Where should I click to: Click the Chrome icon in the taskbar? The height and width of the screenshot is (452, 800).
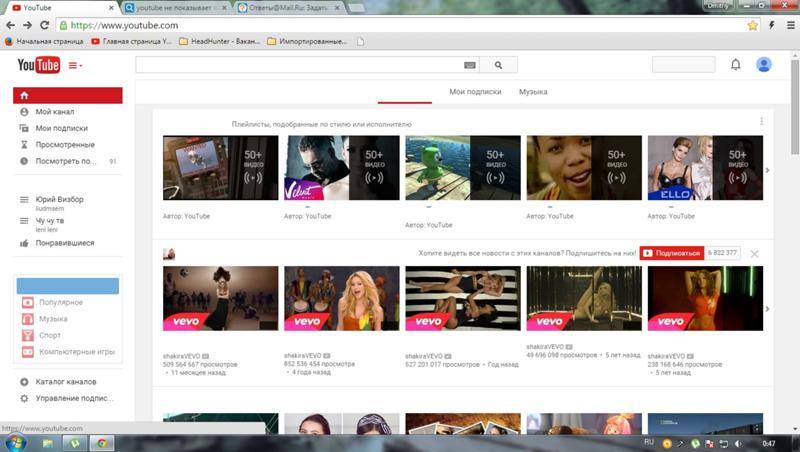(x=102, y=443)
